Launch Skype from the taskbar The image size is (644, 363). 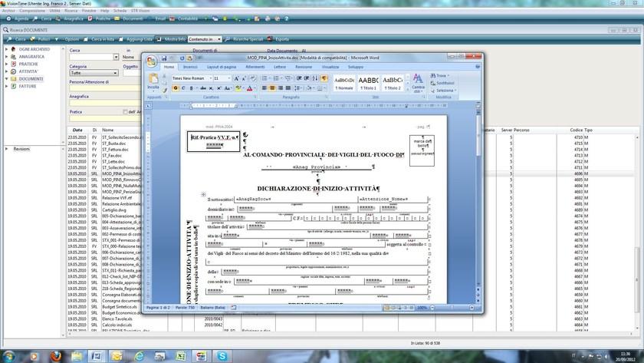tap(221, 356)
